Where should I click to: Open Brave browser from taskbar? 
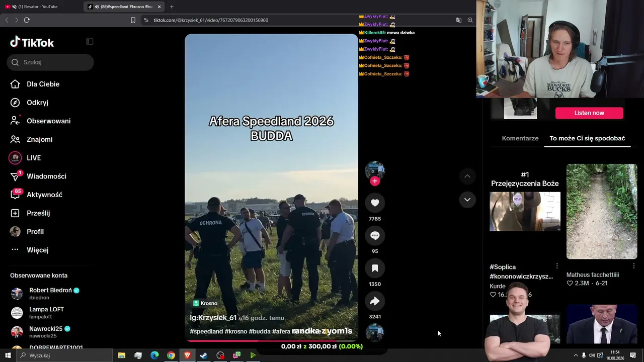pos(188,355)
